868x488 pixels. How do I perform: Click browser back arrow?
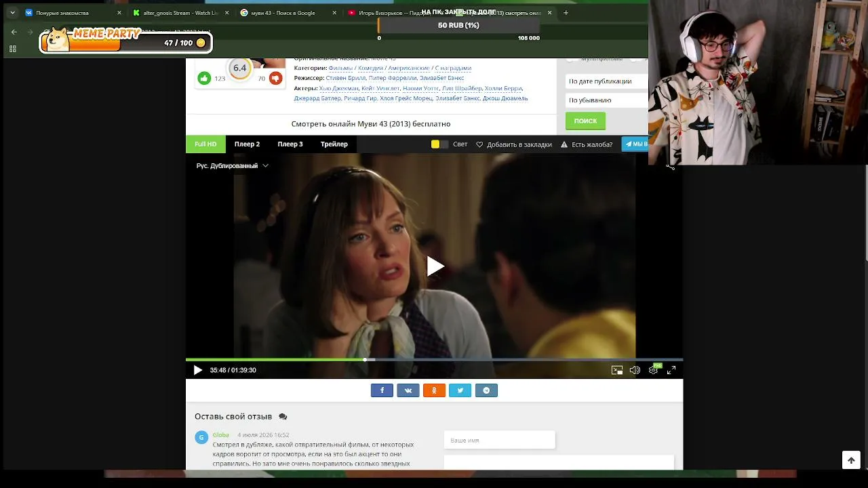click(14, 32)
